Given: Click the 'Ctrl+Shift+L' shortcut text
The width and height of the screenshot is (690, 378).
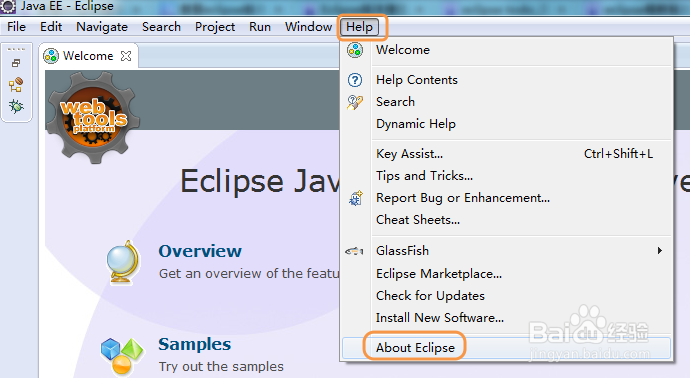Looking at the screenshot, I should click(x=618, y=154).
